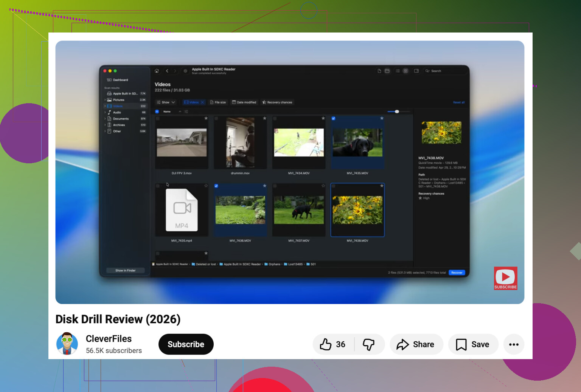
Task: Star the MVI_7434.MOV file
Action: [x=323, y=118]
